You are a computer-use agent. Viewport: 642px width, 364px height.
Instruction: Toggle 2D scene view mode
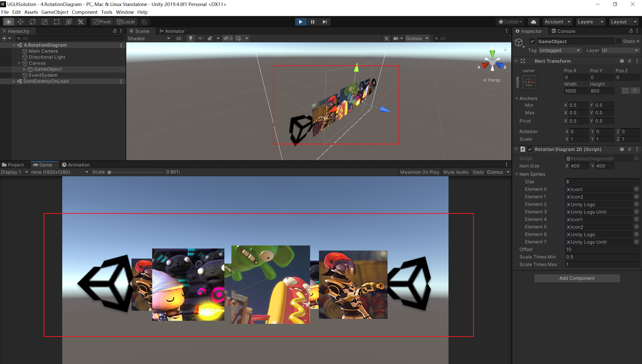179,38
